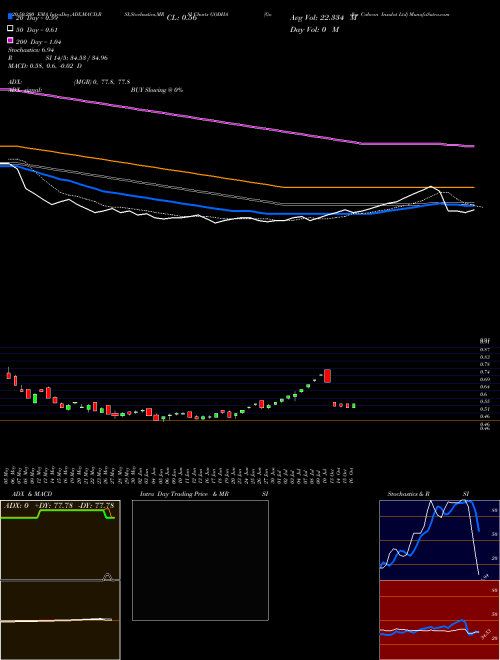Click the "Intra Day Trading Price & MR" title

point(184,494)
